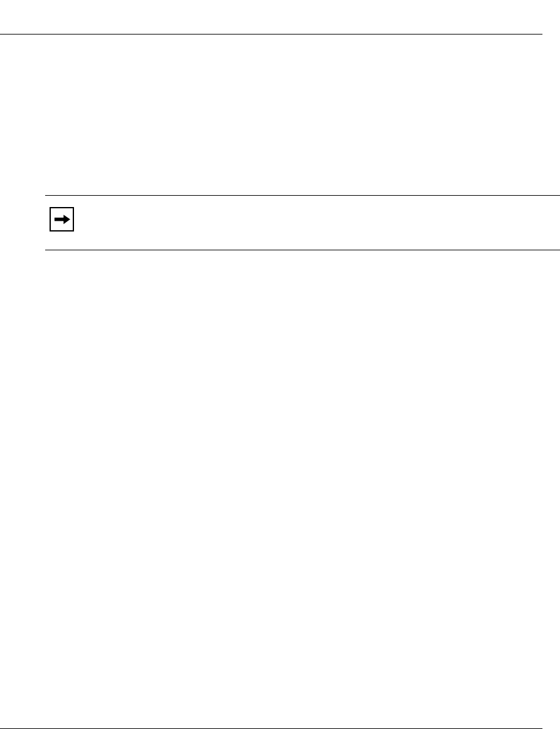Select the square border around the arrow
Image resolution: width=560 pixels, height=729 pixels.
coord(62,219)
